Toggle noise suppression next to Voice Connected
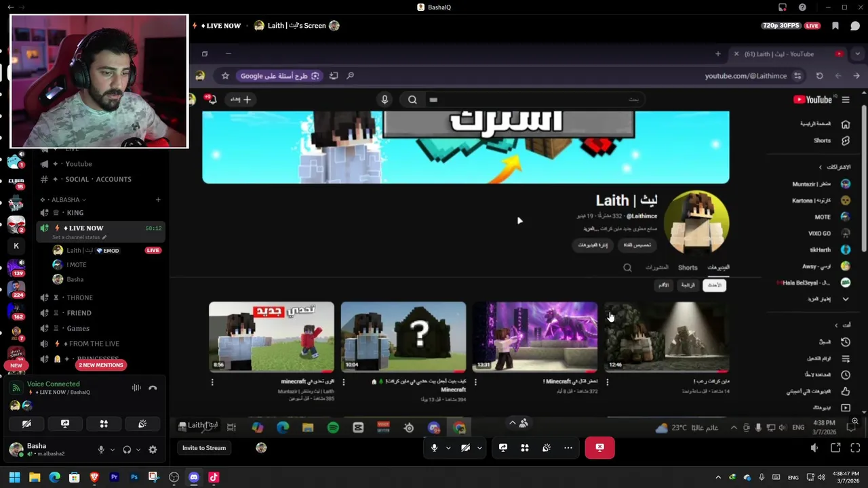868x488 pixels. click(x=136, y=388)
